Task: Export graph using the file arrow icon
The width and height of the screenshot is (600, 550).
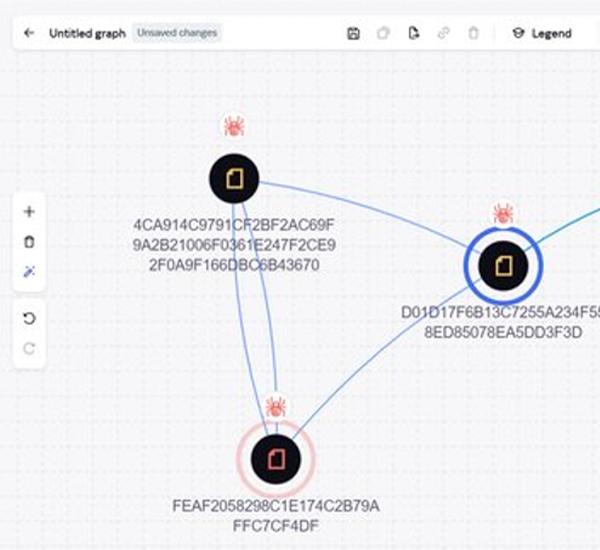Action: tap(413, 33)
